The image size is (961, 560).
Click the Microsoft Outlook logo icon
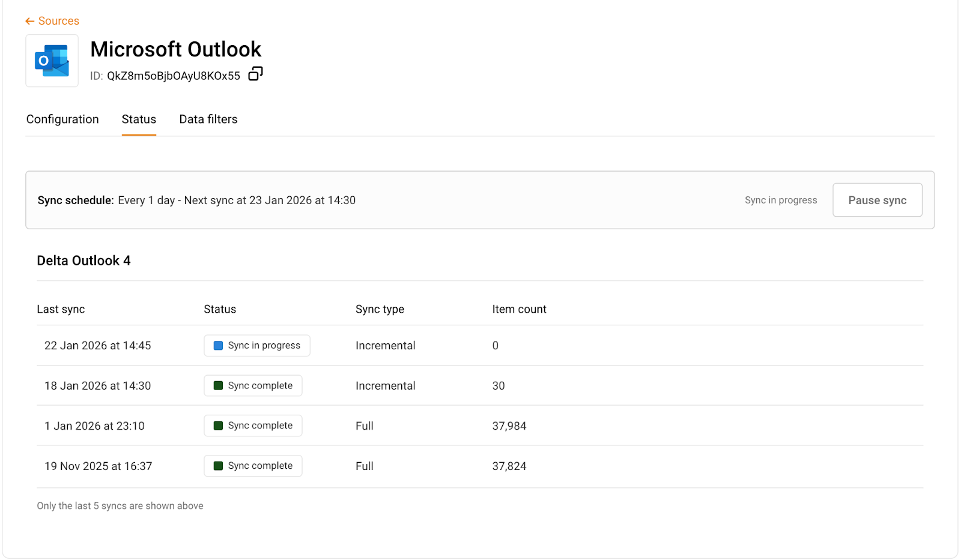[52, 61]
